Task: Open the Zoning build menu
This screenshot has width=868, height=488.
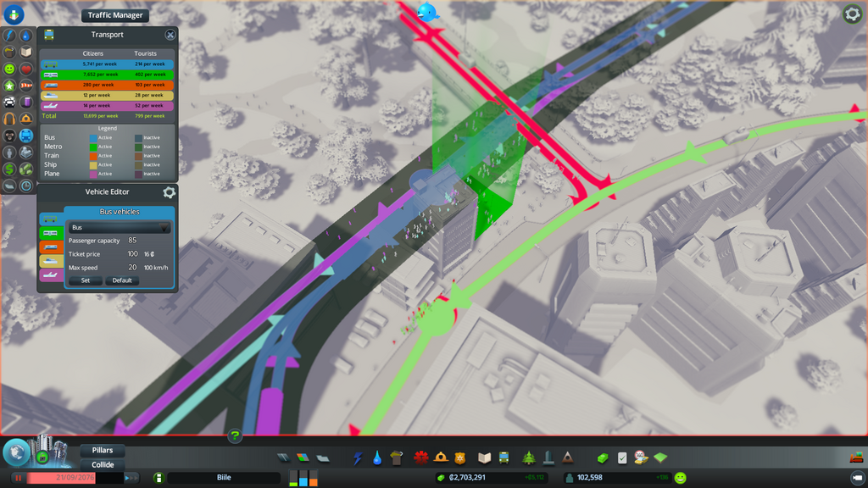Action: point(303,457)
